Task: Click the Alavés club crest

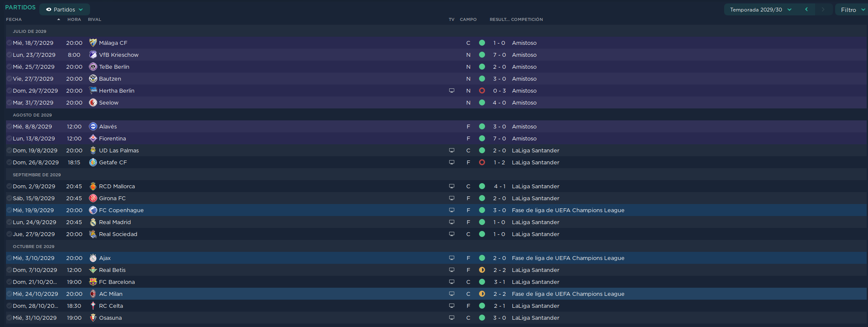Action: point(93,126)
